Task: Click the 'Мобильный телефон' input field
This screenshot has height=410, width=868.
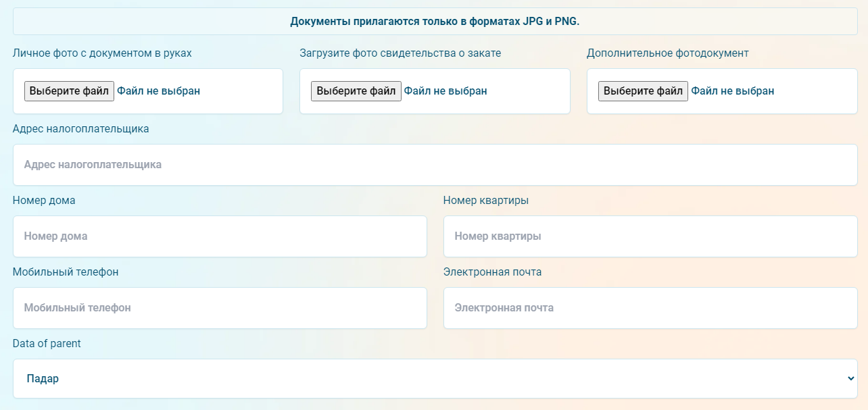Action: (x=220, y=308)
